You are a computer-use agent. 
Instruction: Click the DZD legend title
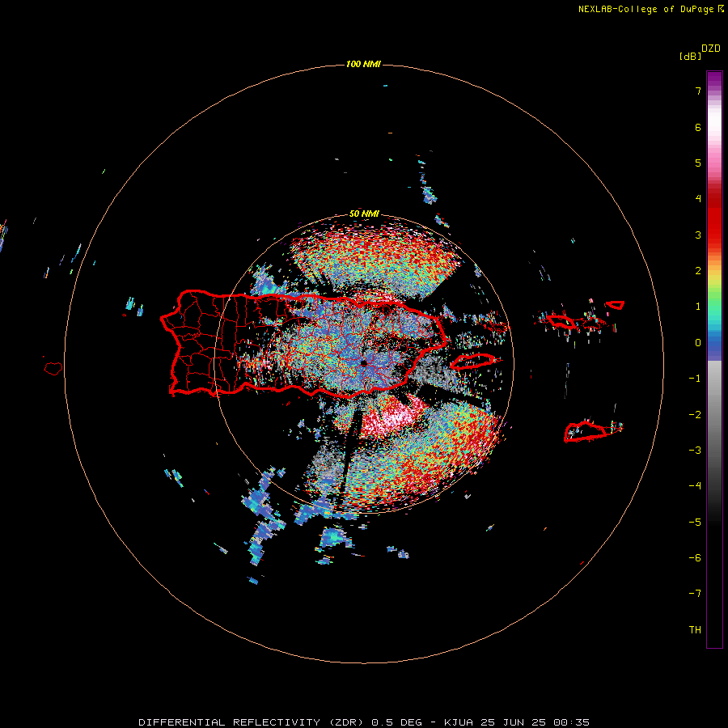pyautogui.click(x=710, y=49)
